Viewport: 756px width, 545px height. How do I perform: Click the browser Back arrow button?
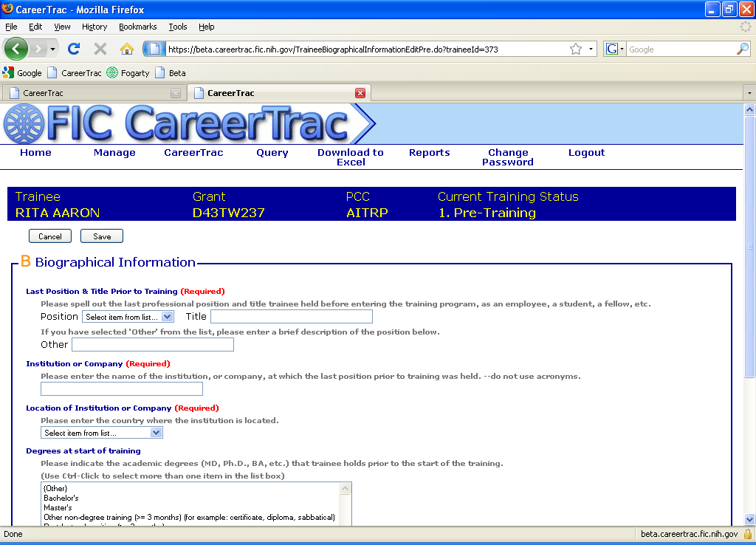(x=16, y=49)
